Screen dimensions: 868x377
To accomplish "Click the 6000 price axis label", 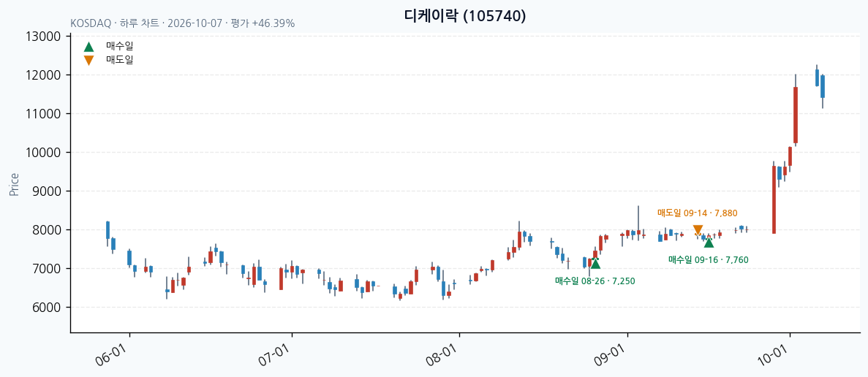I will click(x=46, y=308).
